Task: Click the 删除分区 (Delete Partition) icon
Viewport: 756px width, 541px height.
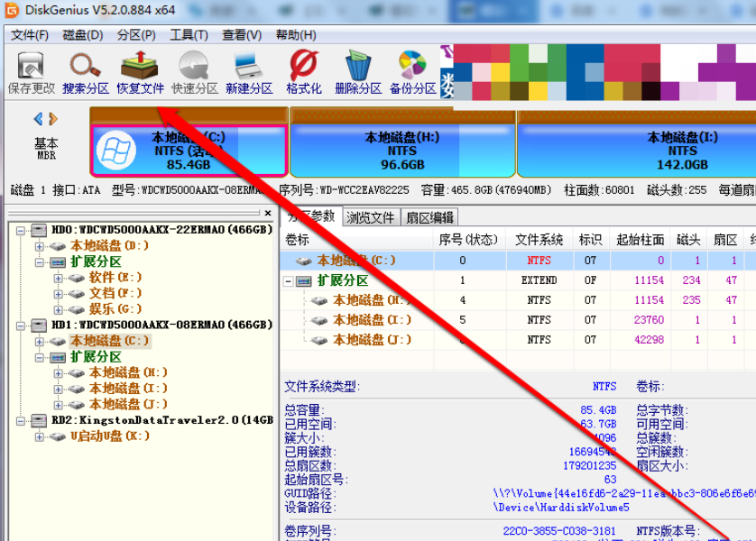Action: pyautogui.click(x=358, y=72)
